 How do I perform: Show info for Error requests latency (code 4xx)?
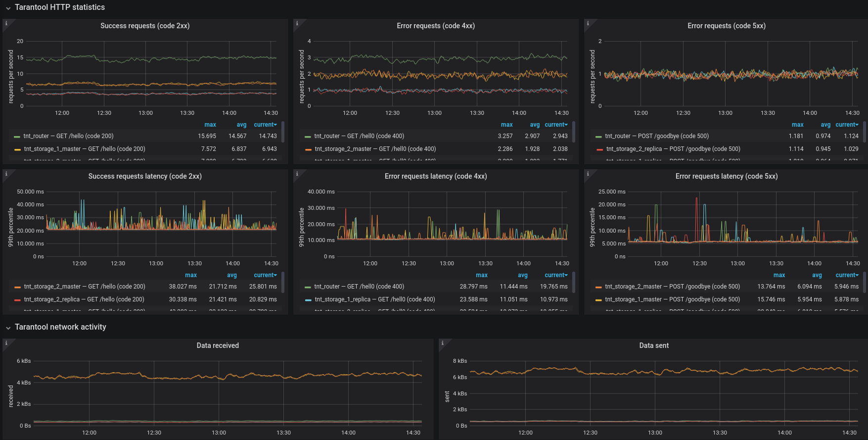tap(297, 174)
